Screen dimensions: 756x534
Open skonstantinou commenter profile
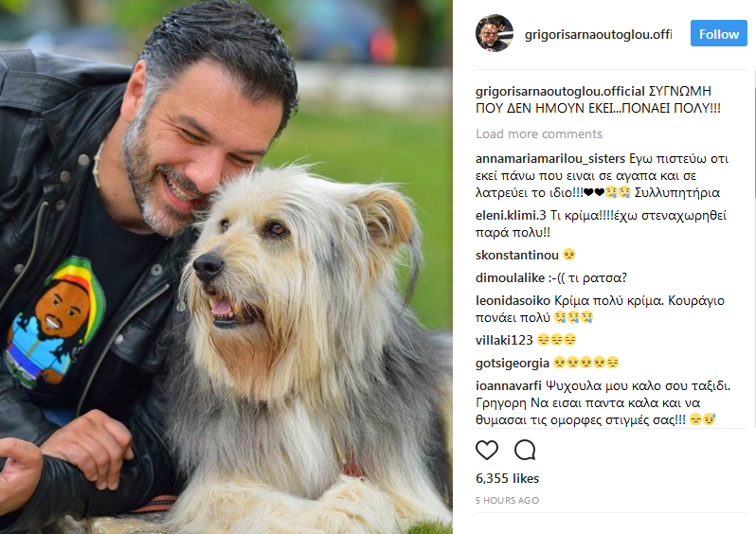click(x=517, y=255)
